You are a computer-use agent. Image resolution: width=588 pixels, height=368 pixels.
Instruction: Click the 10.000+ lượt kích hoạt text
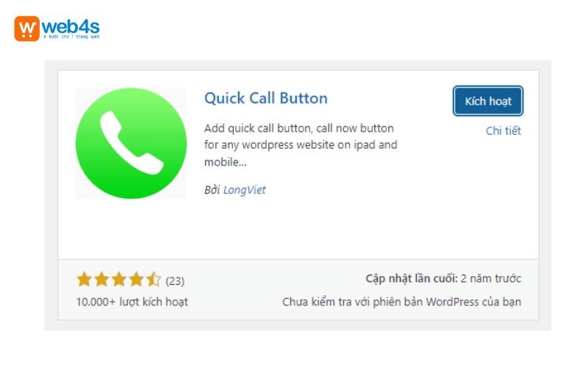(x=132, y=302)
